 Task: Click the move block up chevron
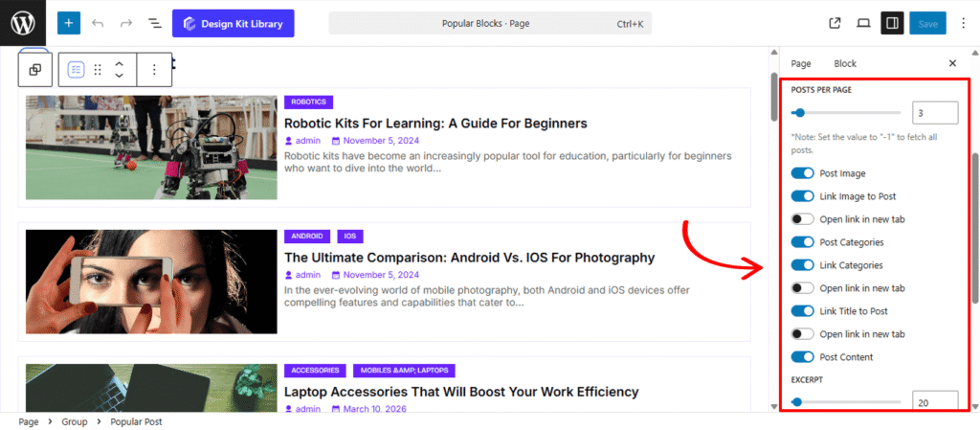pos(120,64)
